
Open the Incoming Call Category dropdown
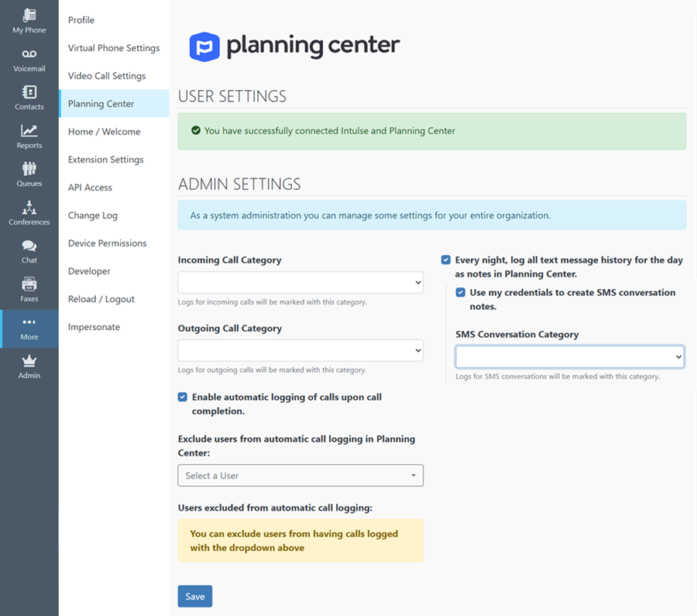click(x=300, y=282)
